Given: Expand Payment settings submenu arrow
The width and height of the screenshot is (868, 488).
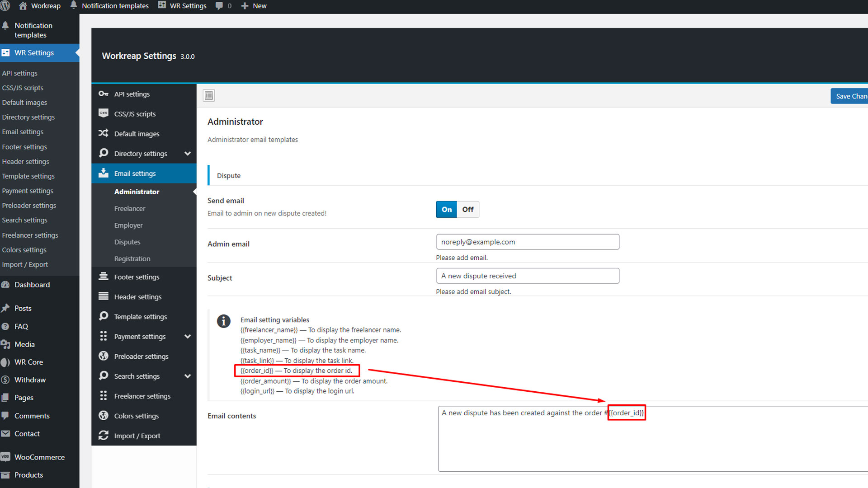Looking at the screenshot, I should (x=188, y=337).
